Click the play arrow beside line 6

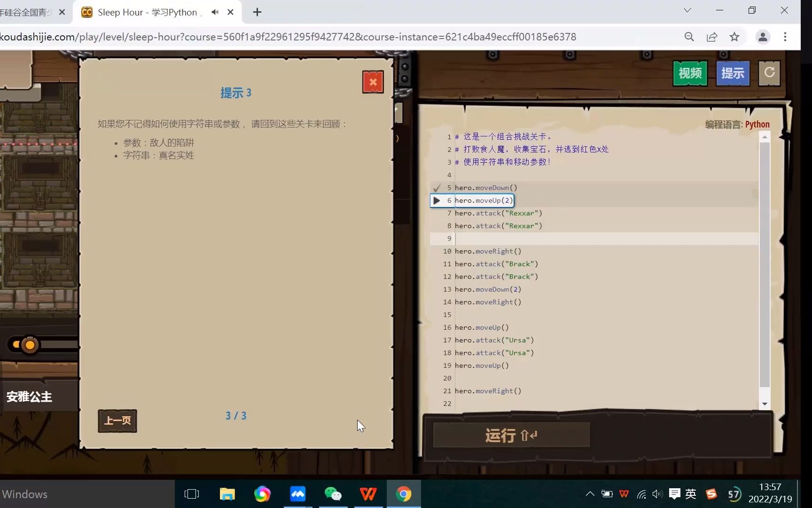(437, 200)
